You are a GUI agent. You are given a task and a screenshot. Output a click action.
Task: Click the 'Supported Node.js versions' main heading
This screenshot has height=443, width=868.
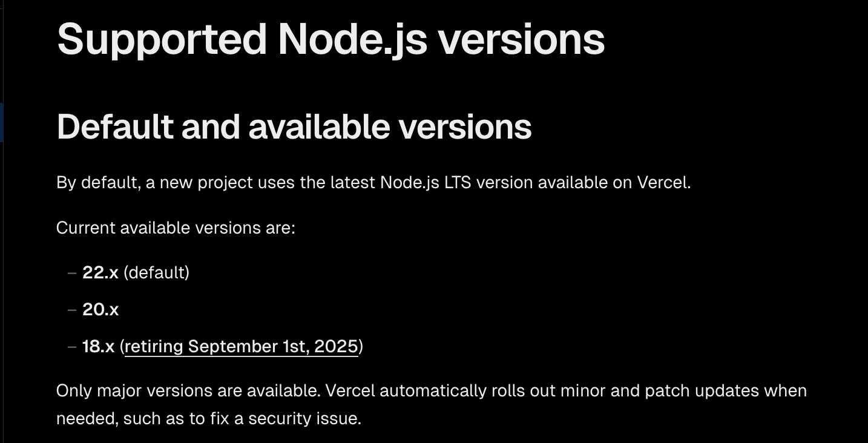pyautogui.click(x=330, y=39)
